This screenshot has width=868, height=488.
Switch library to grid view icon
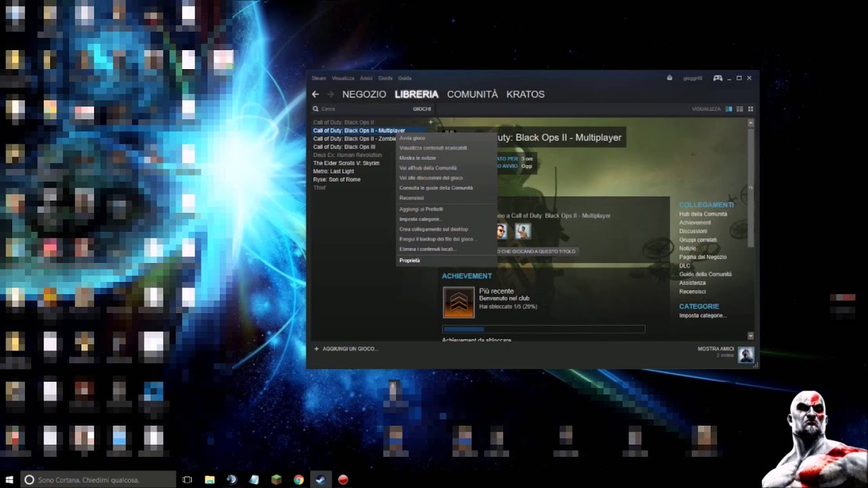[751, 108]
